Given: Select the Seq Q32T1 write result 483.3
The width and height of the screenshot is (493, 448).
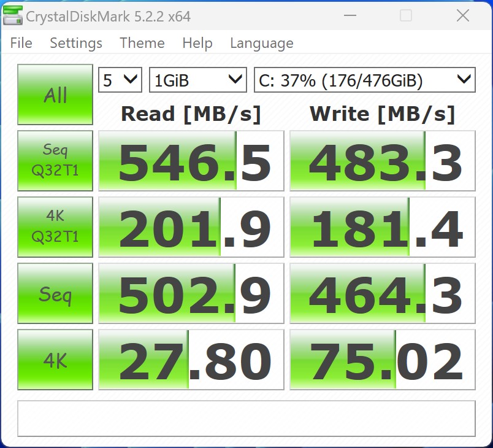Looking at the screenshot, I should (x=383, y=161).
